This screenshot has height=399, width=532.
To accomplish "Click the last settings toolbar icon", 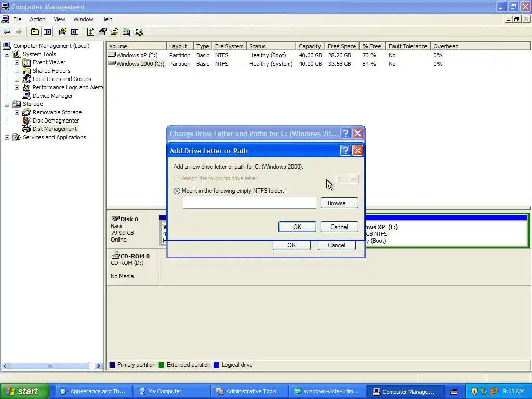I will (138, 32).
